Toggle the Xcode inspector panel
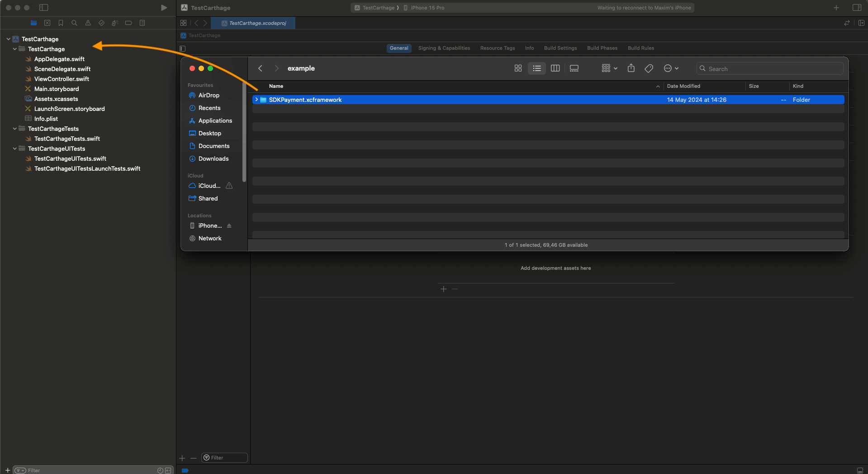Viewport: 868px width, 474px height. [x=857, y=8]
